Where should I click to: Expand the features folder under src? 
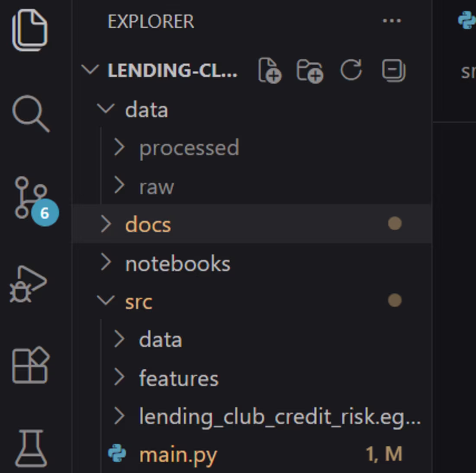click(x=178, y=379)
